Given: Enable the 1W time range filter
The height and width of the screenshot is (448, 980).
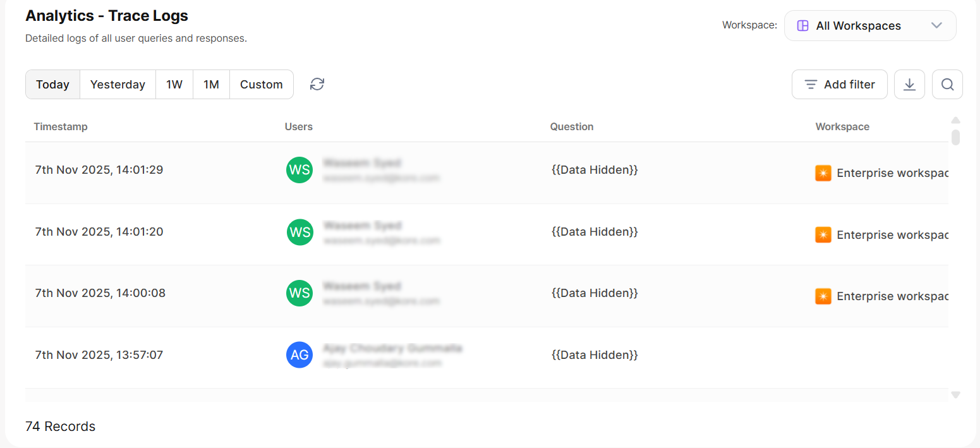Looking at the screenshot, I should click(x=174, y=84).
